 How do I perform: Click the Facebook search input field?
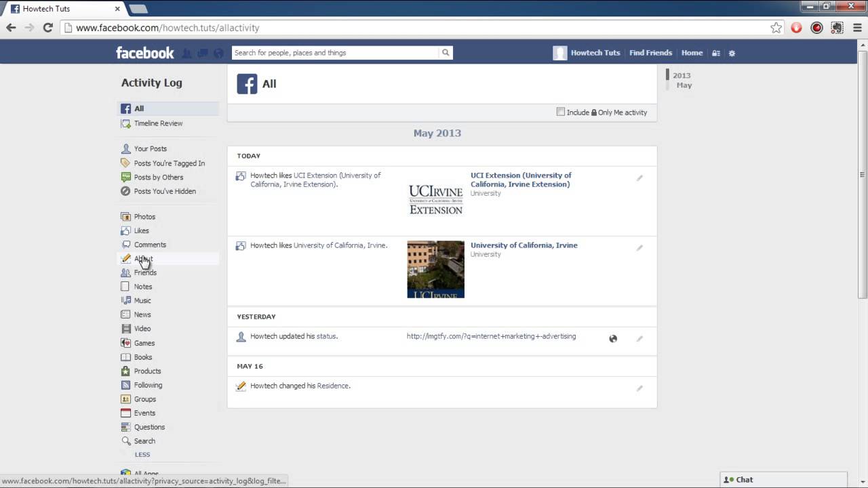pos(336,53)
